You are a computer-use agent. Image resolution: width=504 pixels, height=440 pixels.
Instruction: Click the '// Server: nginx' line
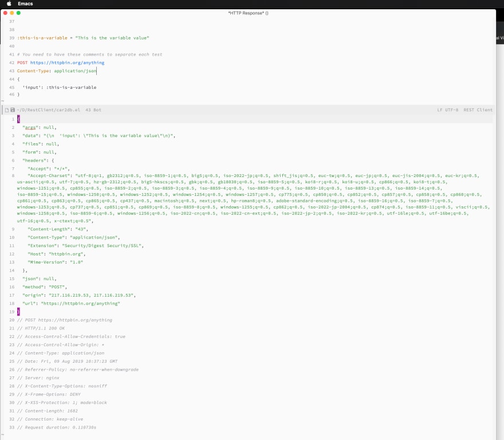(x=38, y=378)
